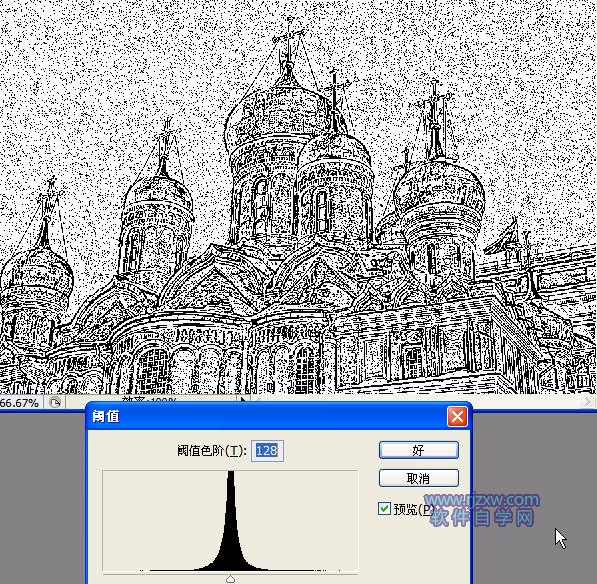
Task: Click the threshold level input field
Action: (x=267, y=451)
